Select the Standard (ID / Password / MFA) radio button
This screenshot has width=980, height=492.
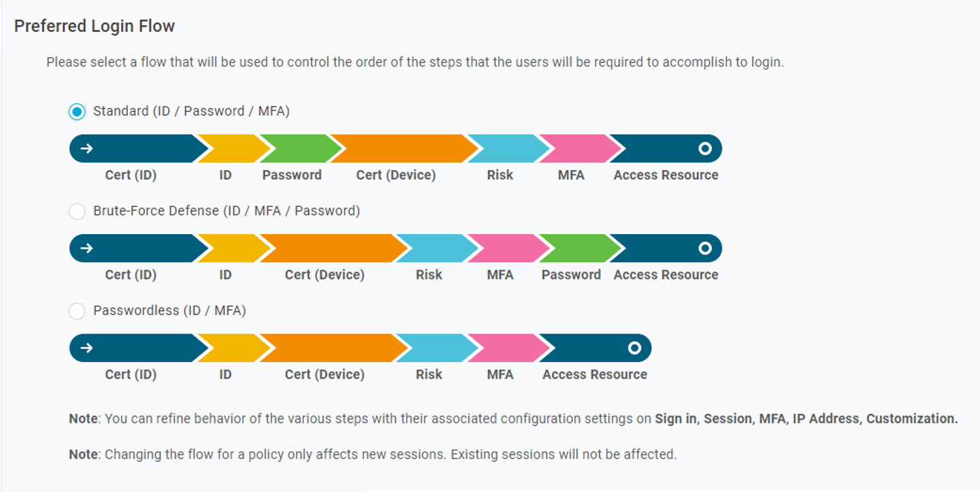click(77, 112)
